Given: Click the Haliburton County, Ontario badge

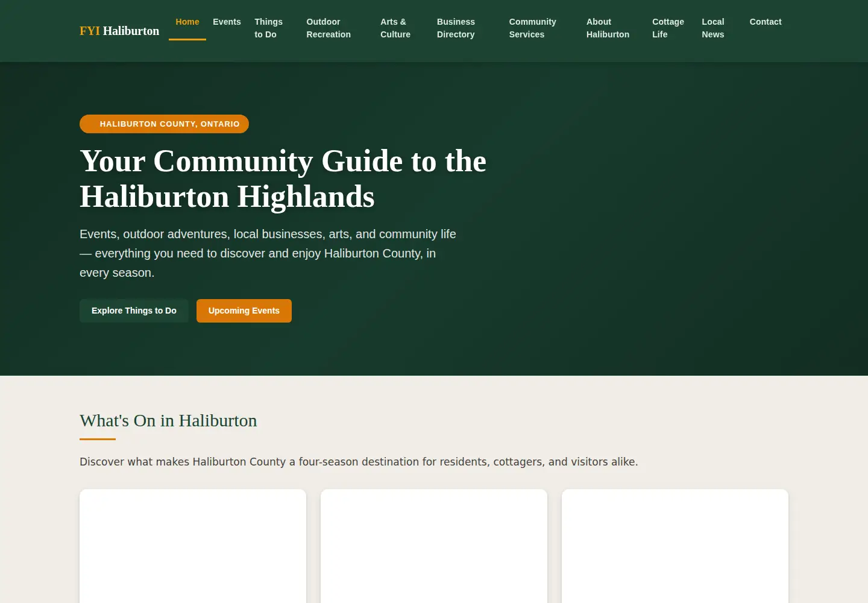Looking at the screenshot, I should coord(164,124).
